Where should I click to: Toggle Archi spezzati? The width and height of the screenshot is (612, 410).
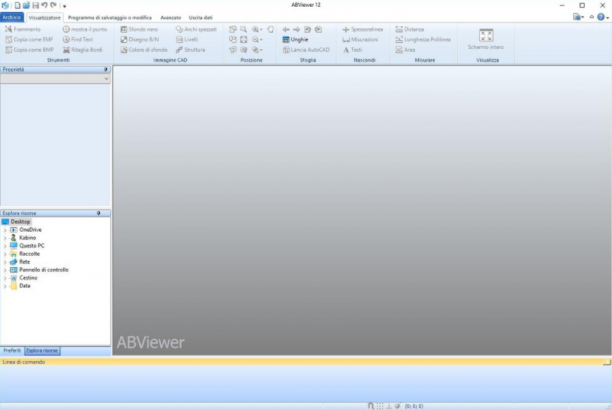click(x=196, y=29)
